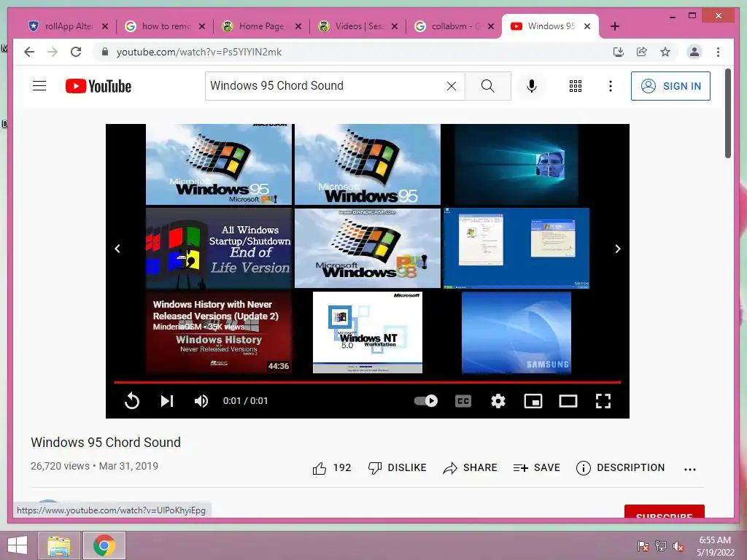Image resolution: width=747 pixels, height=560 pixels.
Task: Open the Windows NT 5.0 Workstation thumbnail
Action: 368,332
